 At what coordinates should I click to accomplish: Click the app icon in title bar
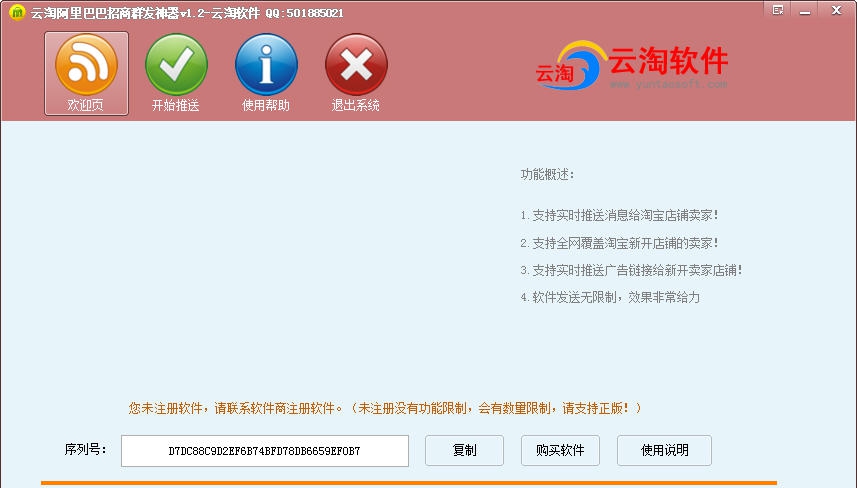pyautogui.click(x=17, y=12)
